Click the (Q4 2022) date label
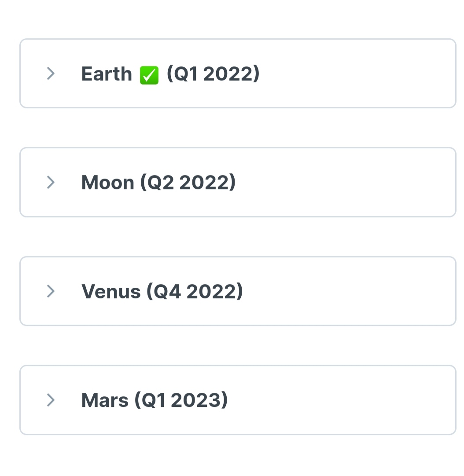This screenshot has width=464, height=476. (195, 291)
